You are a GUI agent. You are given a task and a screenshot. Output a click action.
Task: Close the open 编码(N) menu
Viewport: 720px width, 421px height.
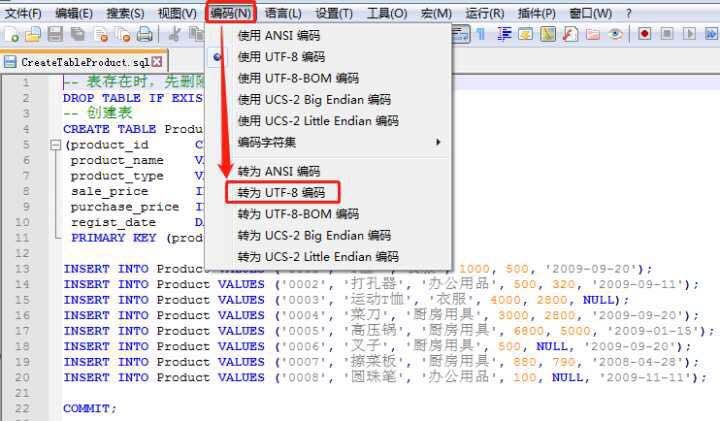click(231, 13)
